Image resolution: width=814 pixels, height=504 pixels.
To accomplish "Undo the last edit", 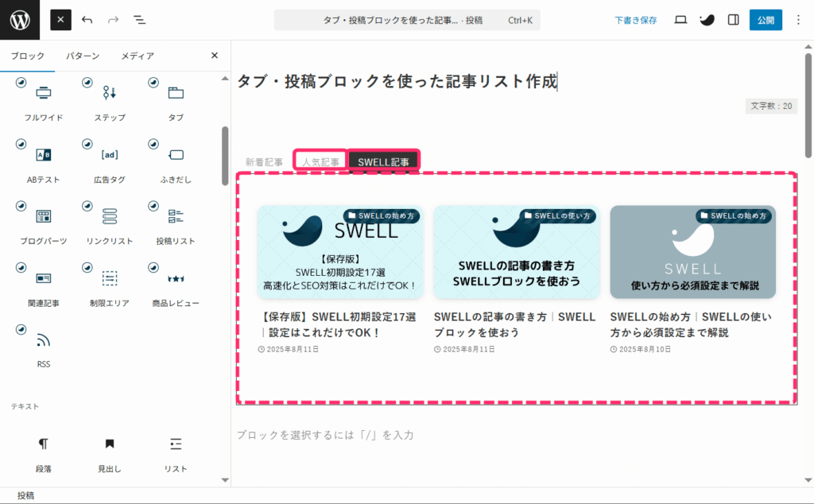I will pyautogui.click(x=87, y=20).
